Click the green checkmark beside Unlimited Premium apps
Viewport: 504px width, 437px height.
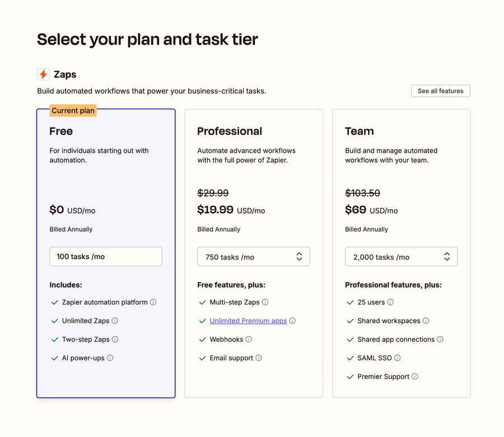pyautogui.click(x=203, y=321)
